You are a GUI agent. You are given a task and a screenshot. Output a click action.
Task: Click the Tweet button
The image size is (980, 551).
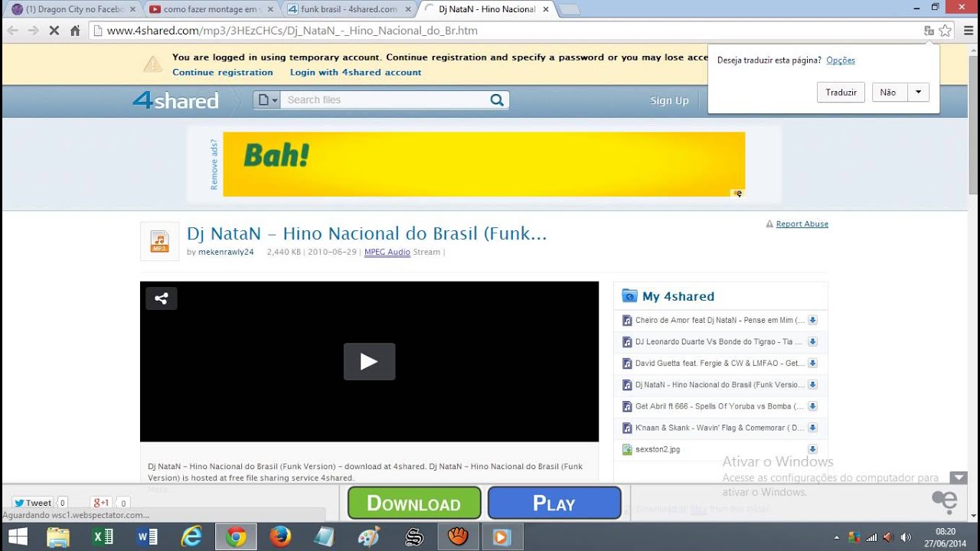[x=33, y=503]
